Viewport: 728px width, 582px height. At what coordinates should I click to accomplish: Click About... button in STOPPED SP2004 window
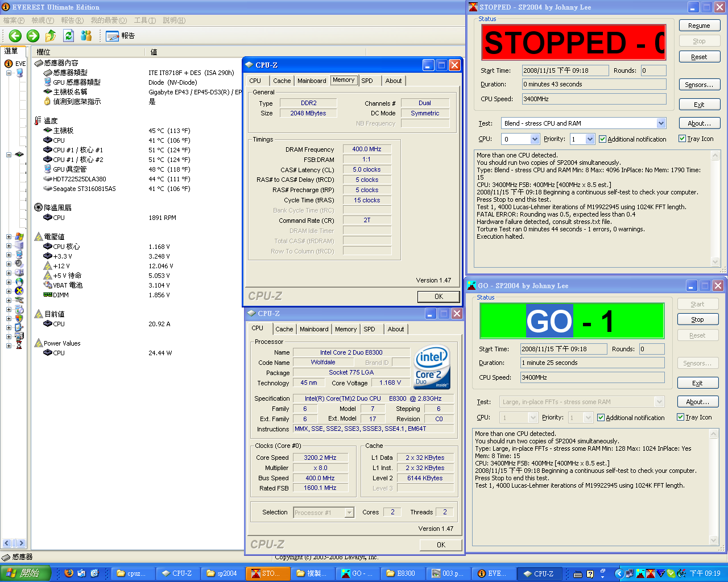coord(699,123)
